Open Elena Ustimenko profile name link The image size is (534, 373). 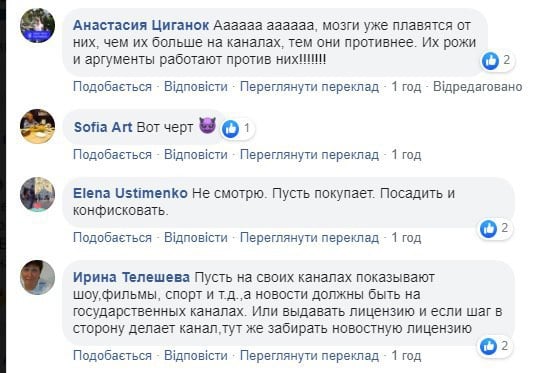[x=130, y=193]
